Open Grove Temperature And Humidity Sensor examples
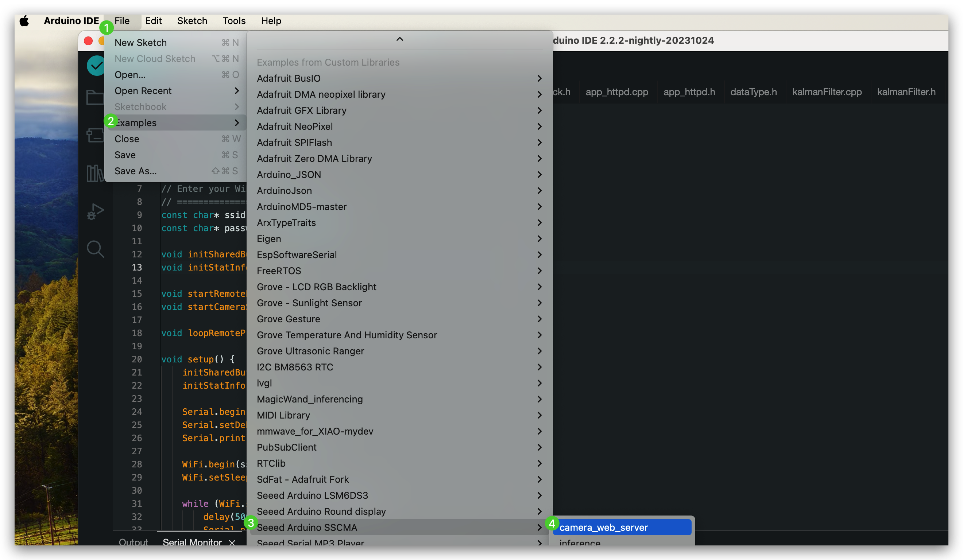Viewport: 963px width, 560px height. (x=399, y=335)
